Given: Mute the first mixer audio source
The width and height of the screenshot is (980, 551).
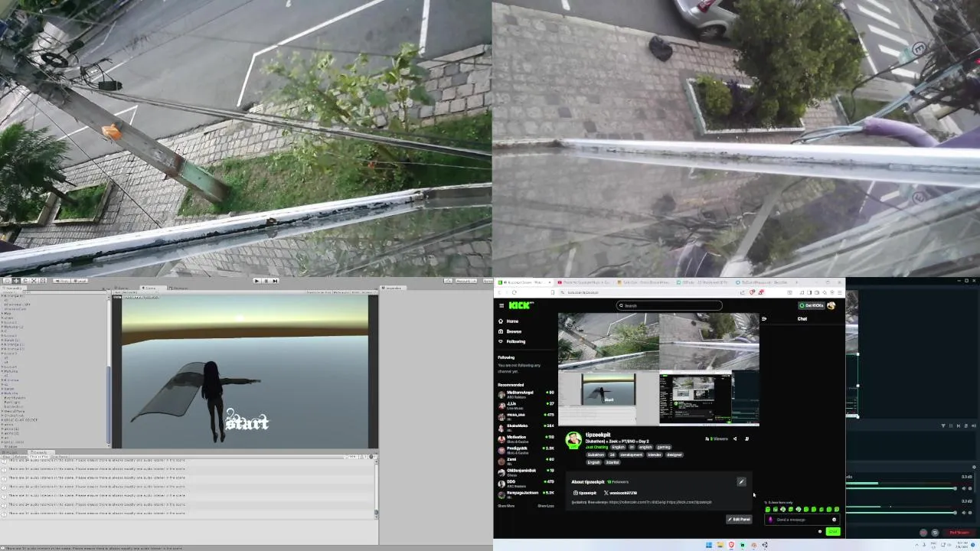Looking at the screenshot, I should click(x=964, y=488).
